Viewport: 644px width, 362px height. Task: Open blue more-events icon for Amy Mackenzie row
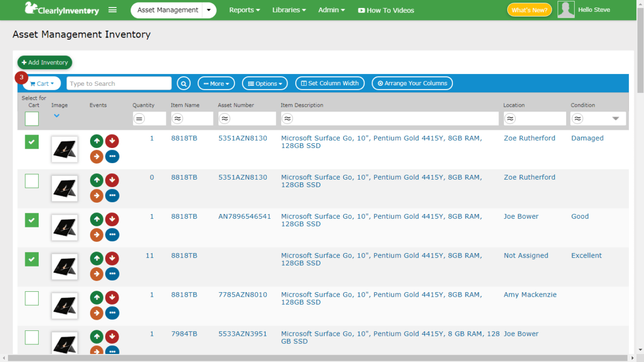[x=112, y=313]
